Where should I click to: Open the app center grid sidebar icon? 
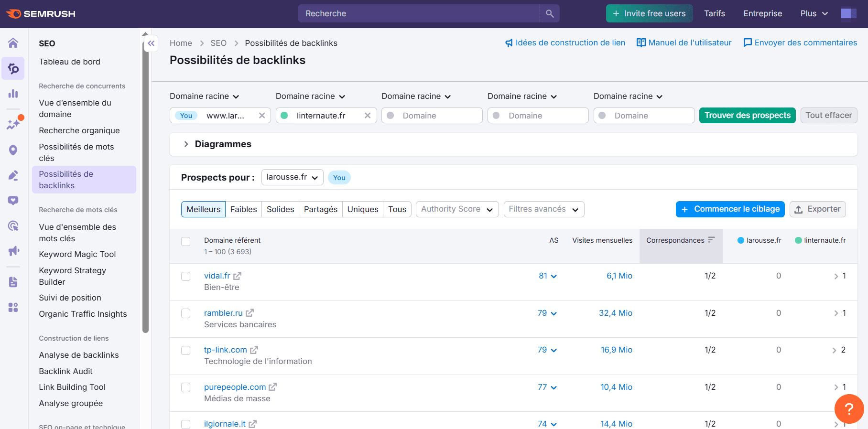click(x=13, y=307)
